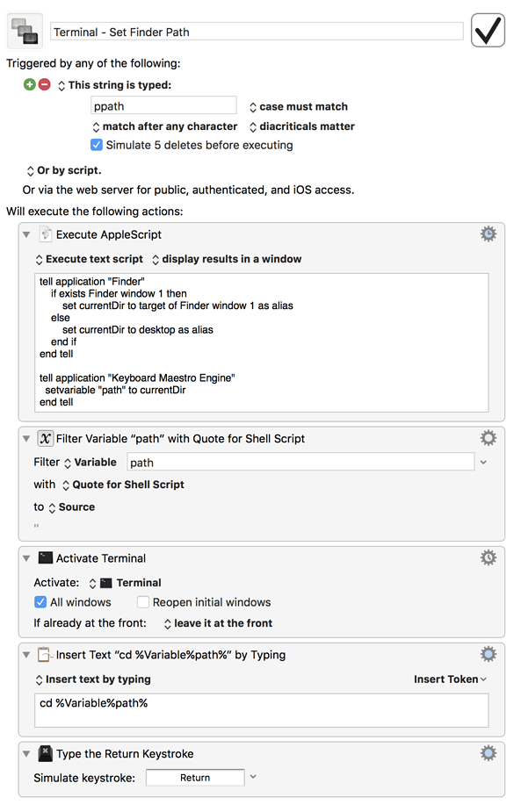Click the red remove trigger minus icon
Screen dimensions: 514x812
pyautogui.click(x=45, y=84)
